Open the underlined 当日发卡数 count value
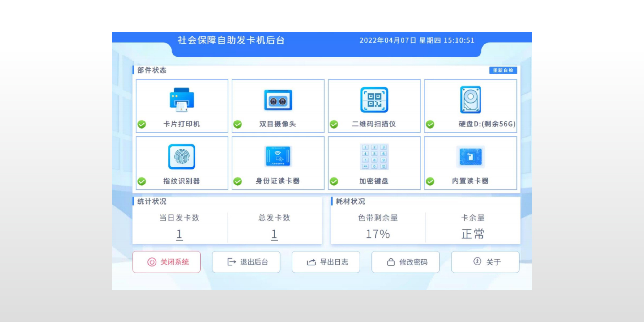The height and width of the screenshot is (322, 644). pyautogui.click(x=179, y=234)
